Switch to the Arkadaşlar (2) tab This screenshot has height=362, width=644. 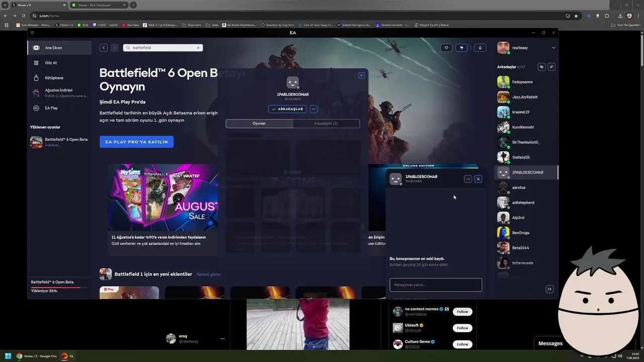tap(326, 123)
